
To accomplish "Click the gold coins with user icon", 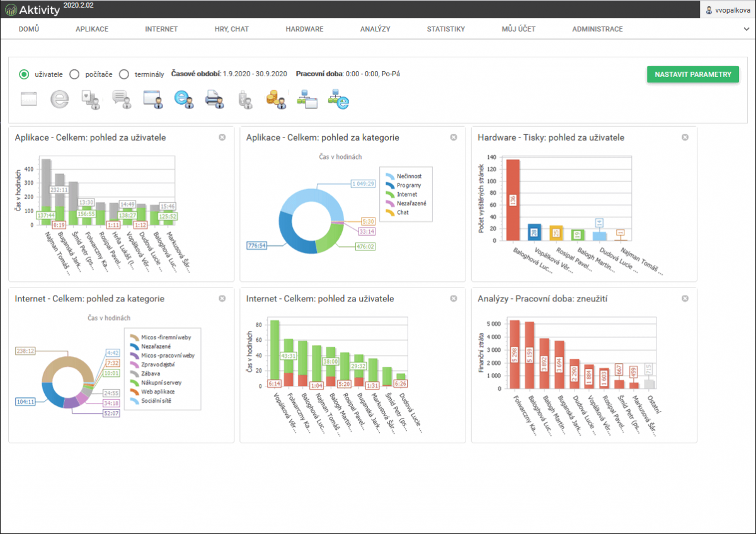I will [276, 99].
